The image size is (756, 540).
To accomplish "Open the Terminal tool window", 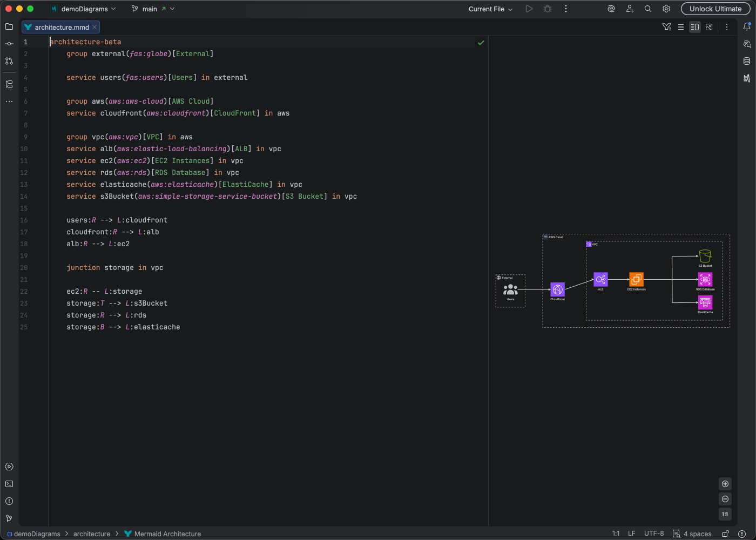I will pyautogui.click(x=9, y=484).
